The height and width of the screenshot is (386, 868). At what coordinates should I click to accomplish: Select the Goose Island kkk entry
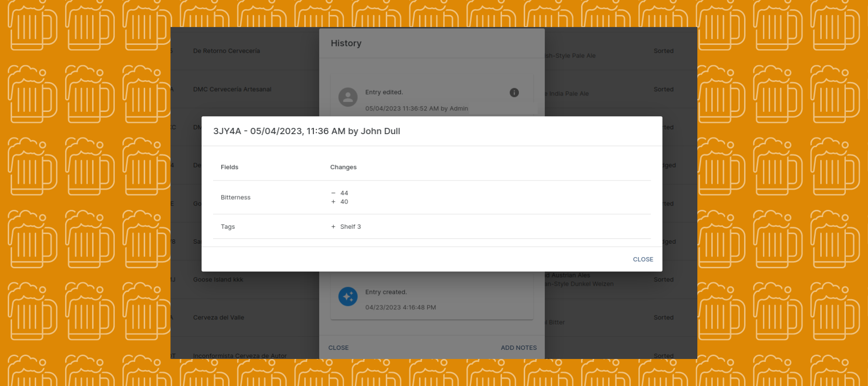[x=218, y=279]
